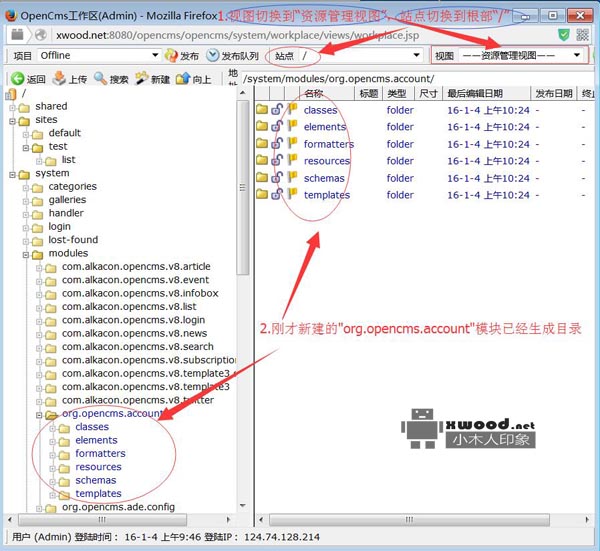Open the Publish Queue (发布队列) icon
The image size is (600, 551).
coord(212,55)
